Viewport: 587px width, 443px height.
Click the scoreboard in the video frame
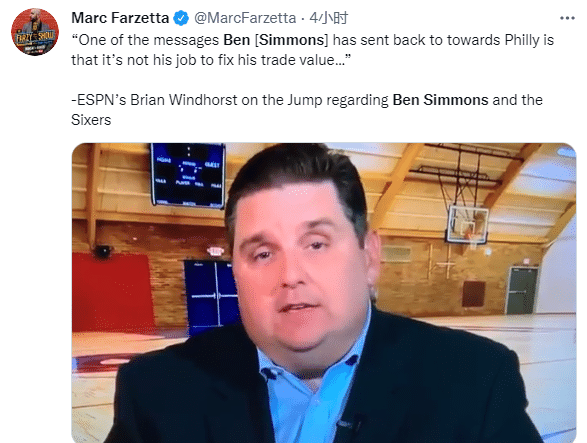pos(188,175)
